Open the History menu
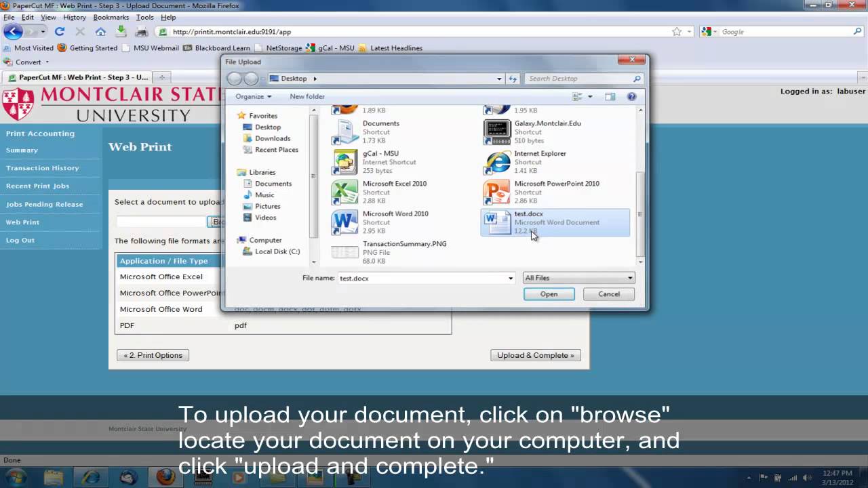Screen dimensions: 868x488 point(75,17)
